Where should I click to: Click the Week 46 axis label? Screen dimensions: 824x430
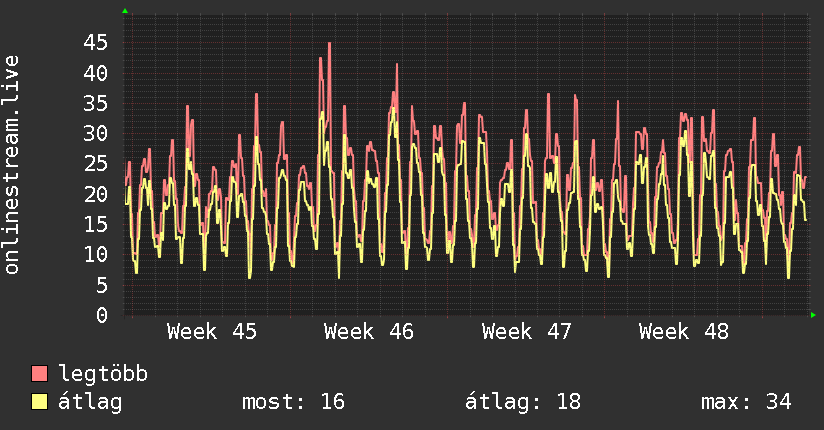coord(369,332)
